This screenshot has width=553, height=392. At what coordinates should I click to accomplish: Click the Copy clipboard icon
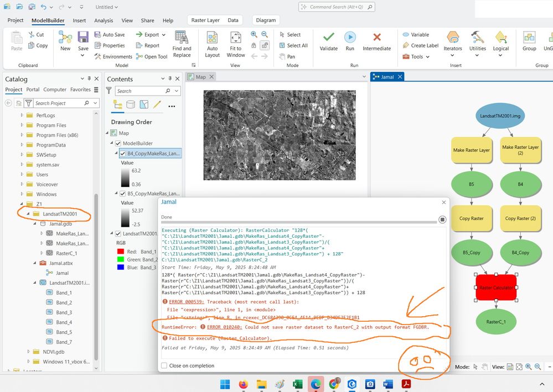click(31, 45)
